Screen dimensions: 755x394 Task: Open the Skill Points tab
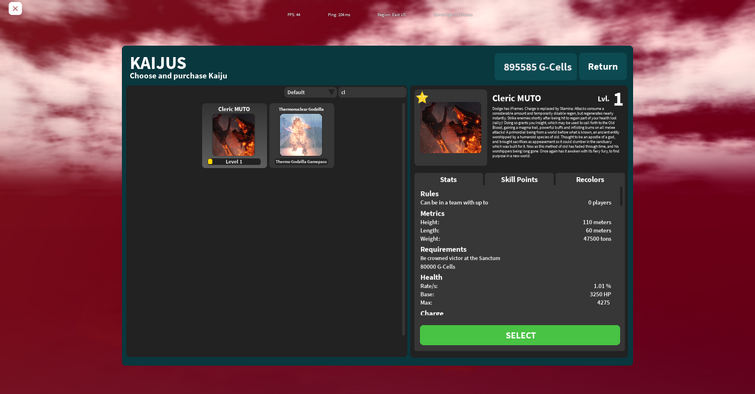point(519,179)
